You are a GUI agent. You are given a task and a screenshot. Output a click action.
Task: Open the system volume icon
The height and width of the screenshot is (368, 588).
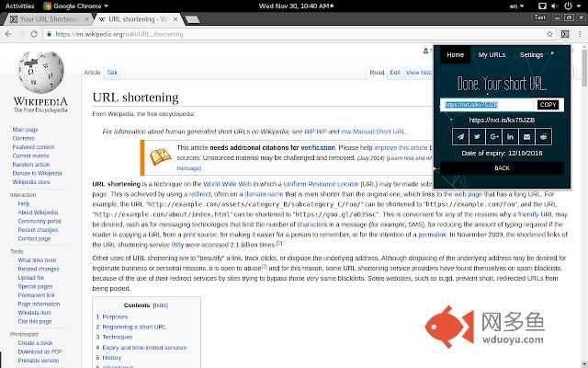click(555, 6)
